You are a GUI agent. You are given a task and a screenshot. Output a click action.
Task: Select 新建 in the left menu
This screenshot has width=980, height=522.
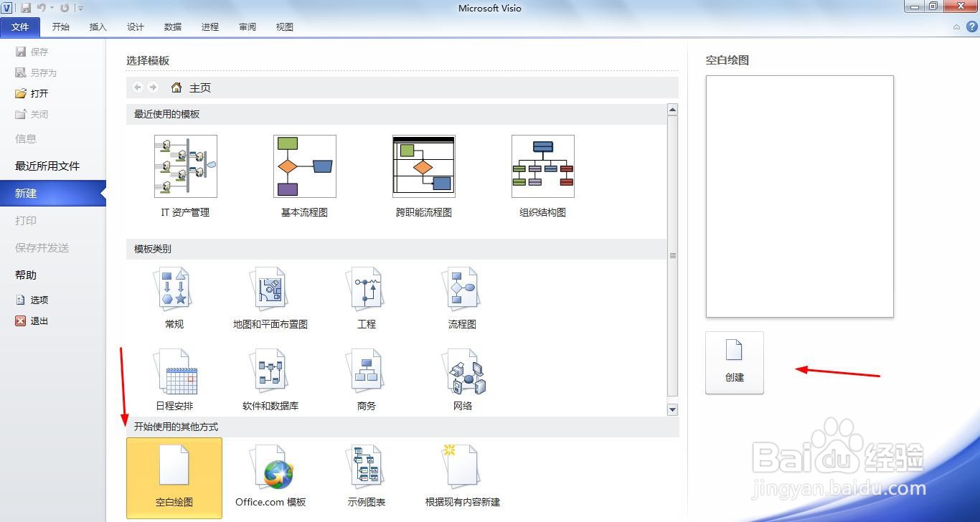pyautogui.click(x=53, y=193)
